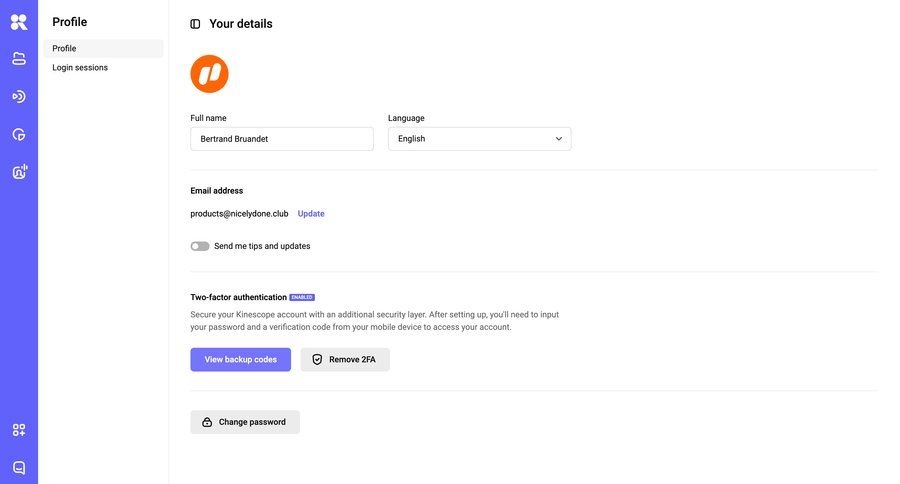Collapse the panel using icon beside Your details
The width and height of the screenshot is (900, 484).
[195, 24]
